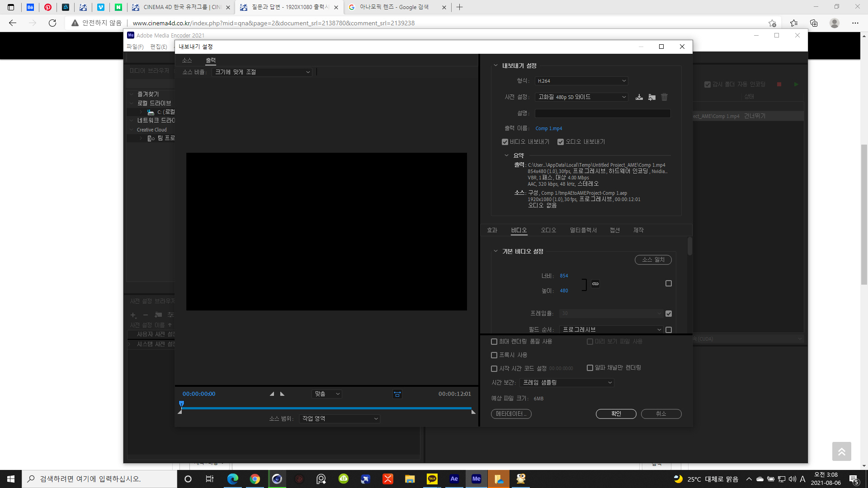The height and width of the screenshot is (488, 868).
Task: Open File Explorer from the taskbar
Action: [x=410, y=479]
